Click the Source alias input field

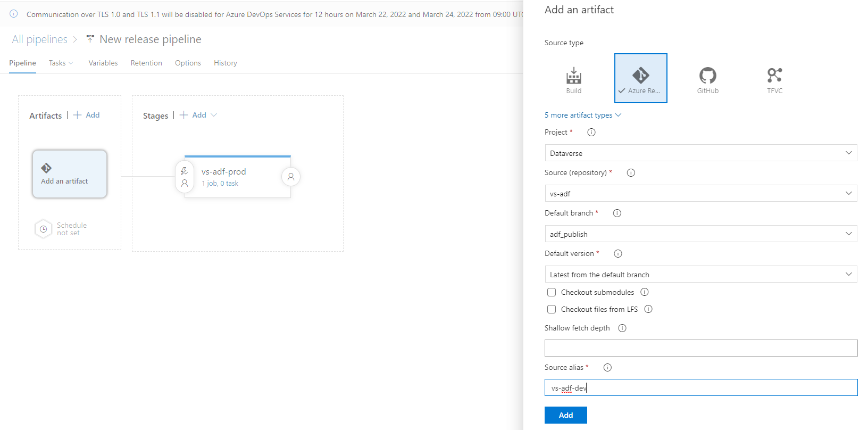701,387
